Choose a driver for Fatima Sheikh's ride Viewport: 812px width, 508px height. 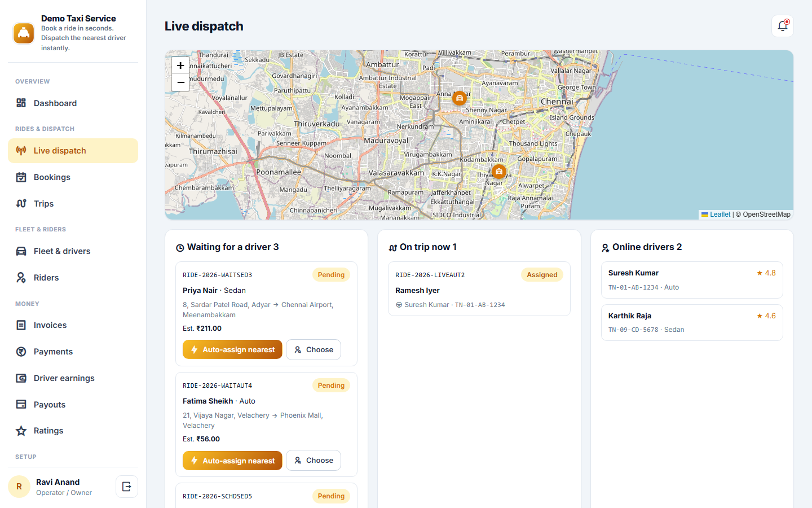pos(314,461)
